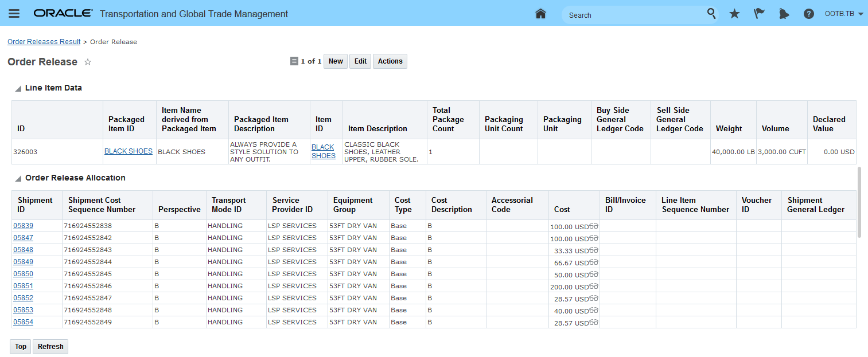Screen dimensions: 868x357
Task: Click glasses icon beside 200.00 USD cost
Action: 594,286
